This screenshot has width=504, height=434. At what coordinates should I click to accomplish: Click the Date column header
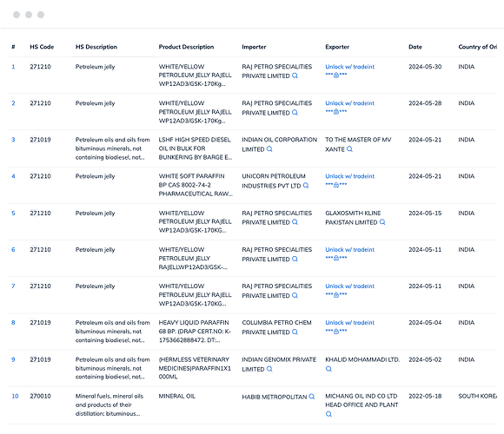415,47
